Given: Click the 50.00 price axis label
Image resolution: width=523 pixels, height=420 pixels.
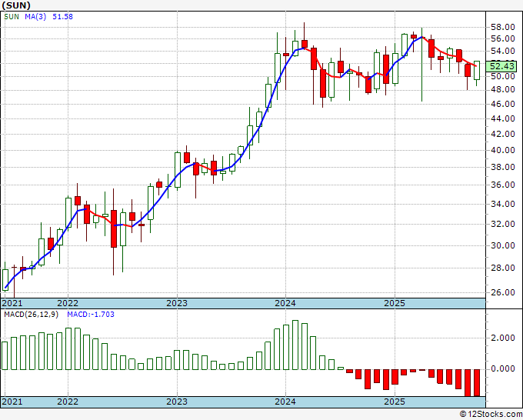Looking at the screenshot, I should point(503,76).
